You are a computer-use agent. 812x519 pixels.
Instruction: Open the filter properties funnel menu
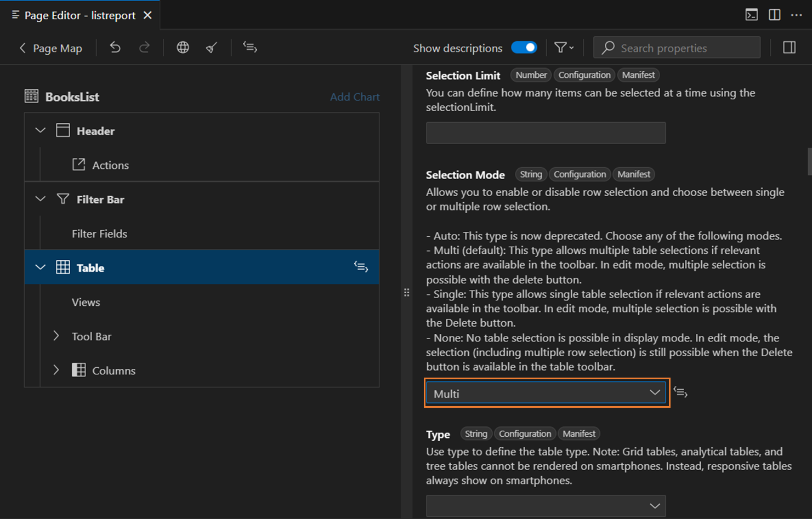(x=564, y=48)
